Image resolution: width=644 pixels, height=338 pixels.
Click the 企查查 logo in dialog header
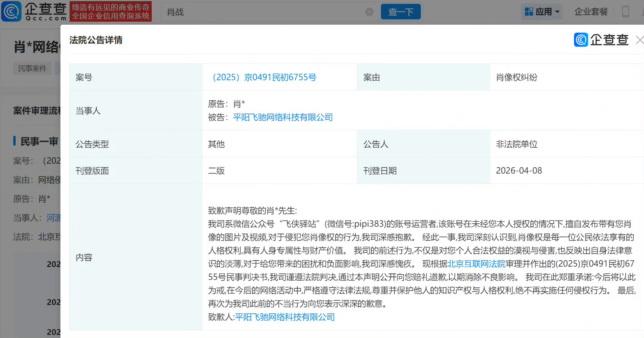[601, 40]
